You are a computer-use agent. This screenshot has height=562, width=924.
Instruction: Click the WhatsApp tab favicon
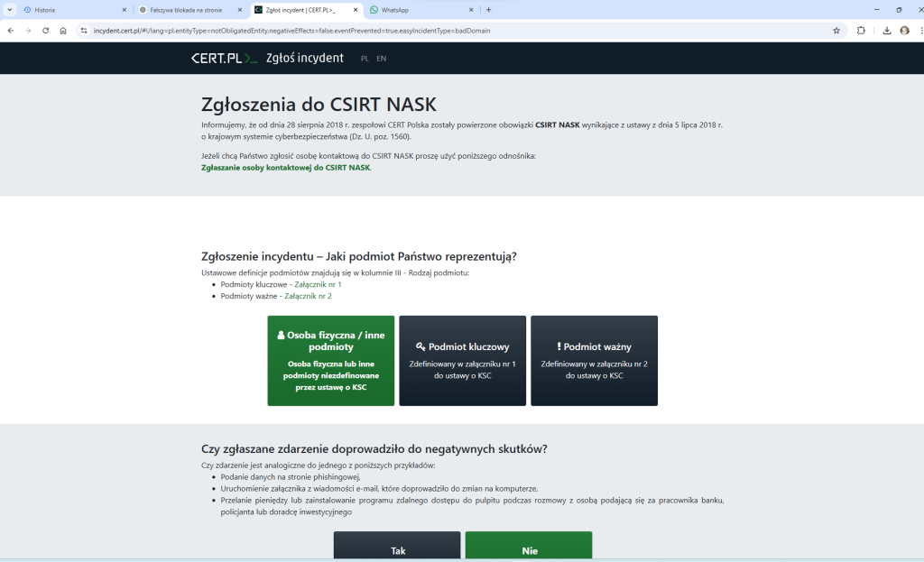click(374, 10)
